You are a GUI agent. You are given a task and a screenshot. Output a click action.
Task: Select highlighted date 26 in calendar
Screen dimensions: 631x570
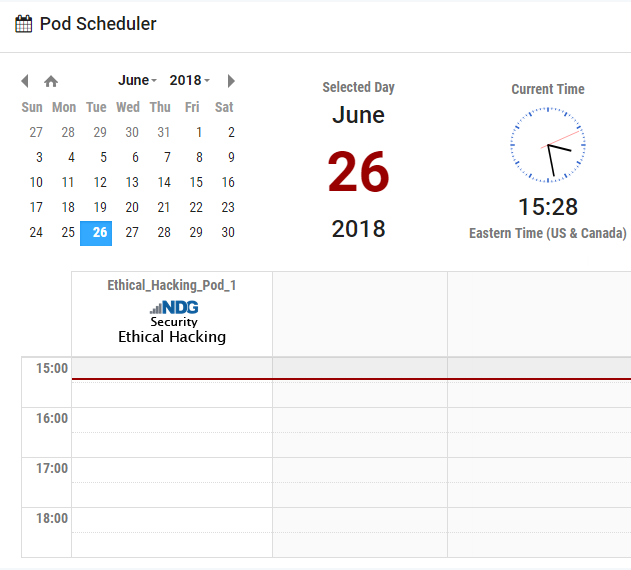click(97, 232)
